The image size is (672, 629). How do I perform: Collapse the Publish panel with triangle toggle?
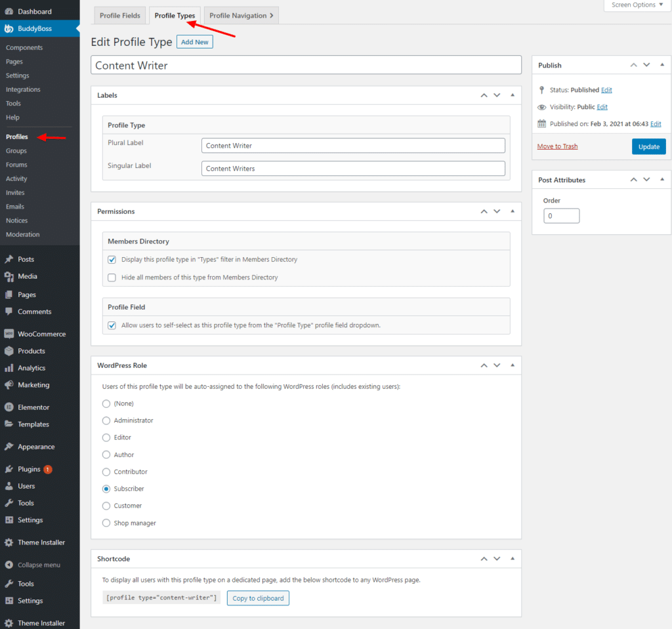tap(662, 65)
